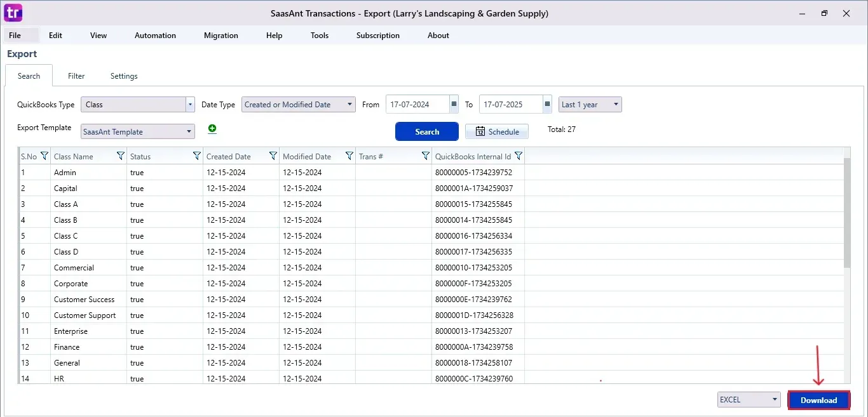Select the Class D name cell
The image size is (868, 417).
88,252
